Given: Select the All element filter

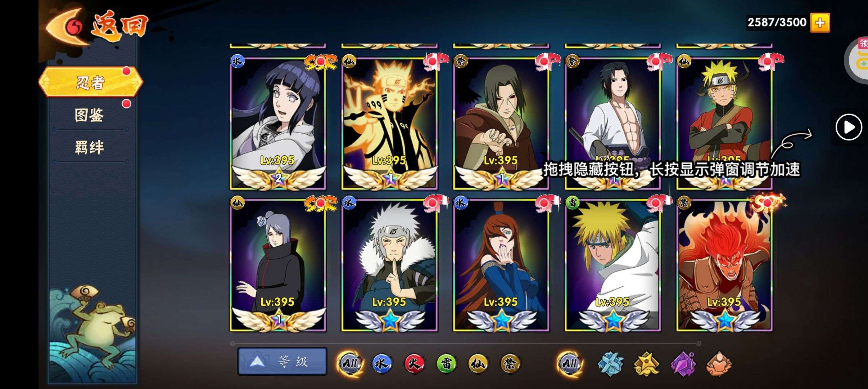Looking at the screenshot, I should [350, 363].
